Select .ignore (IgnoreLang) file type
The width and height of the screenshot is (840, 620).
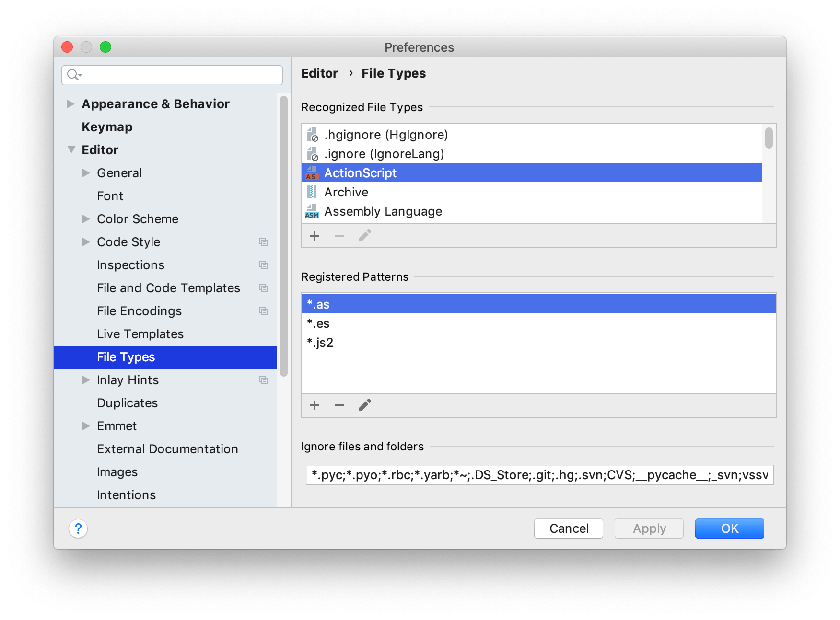click(532, 154)
